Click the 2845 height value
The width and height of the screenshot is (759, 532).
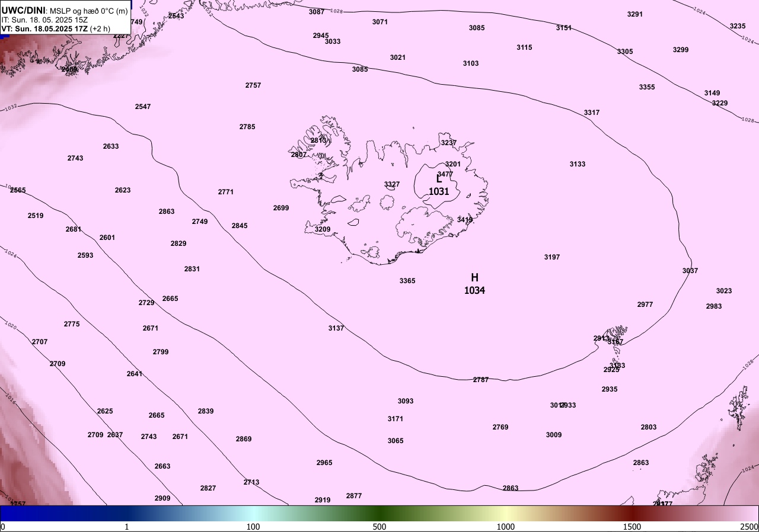pos(240,226)
